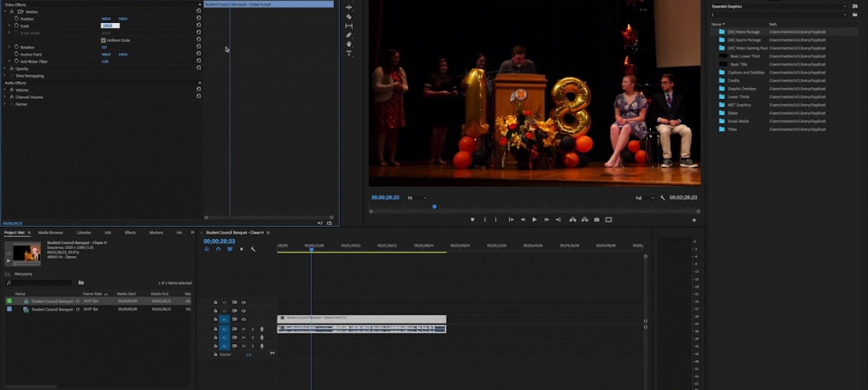The image size is (868, 390).
Task: Click Mark Out button in Program Monitor
Action: (x=495, y=220)
